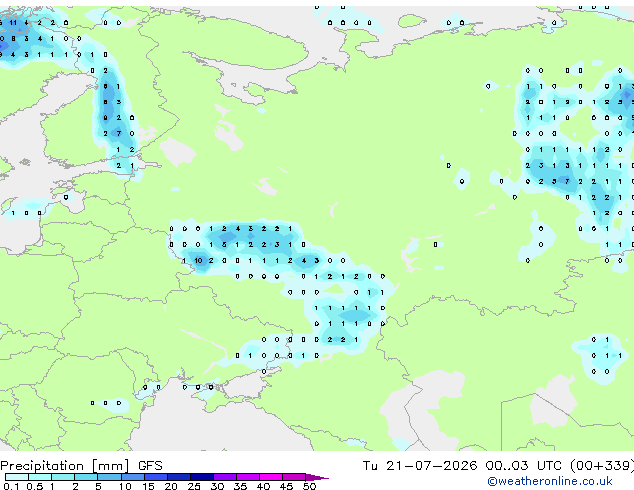Select the 20–25 mm legend swatch

point(179,477)
